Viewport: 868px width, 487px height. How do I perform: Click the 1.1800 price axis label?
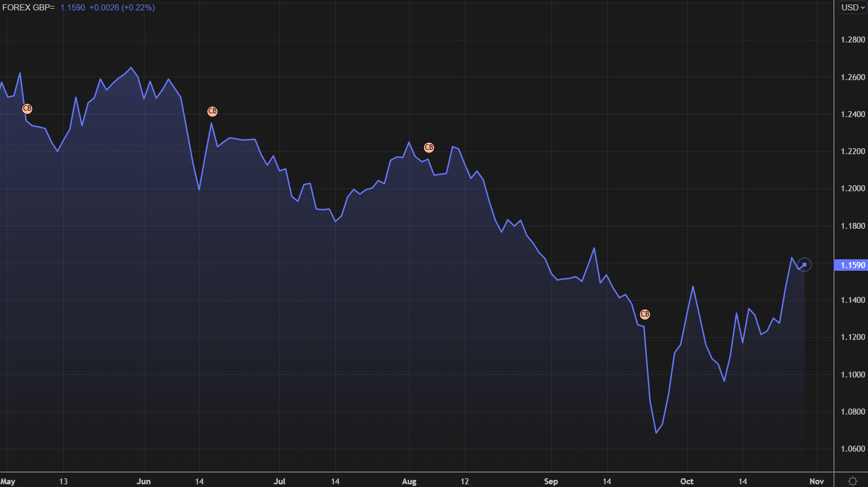pyautogui.click(x=853, y=226)
